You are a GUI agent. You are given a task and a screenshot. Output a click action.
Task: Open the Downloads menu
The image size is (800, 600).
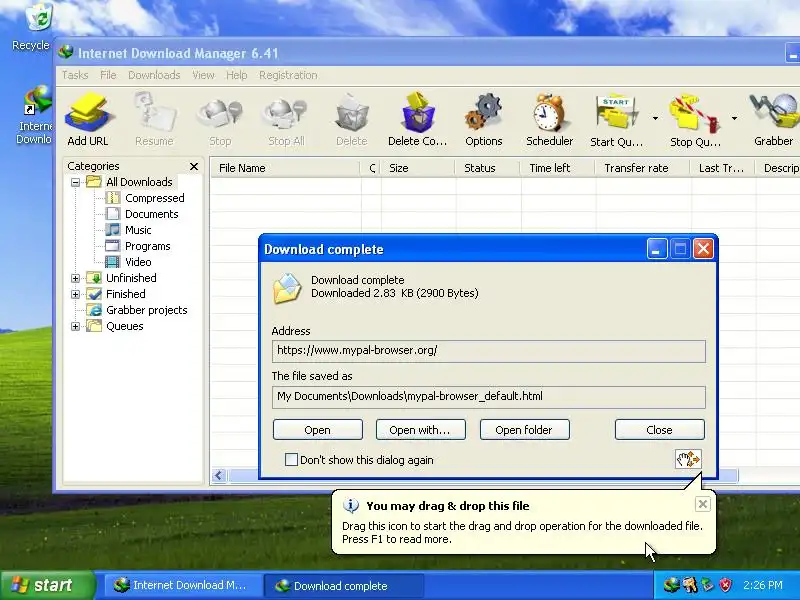[x=154, y=75]
